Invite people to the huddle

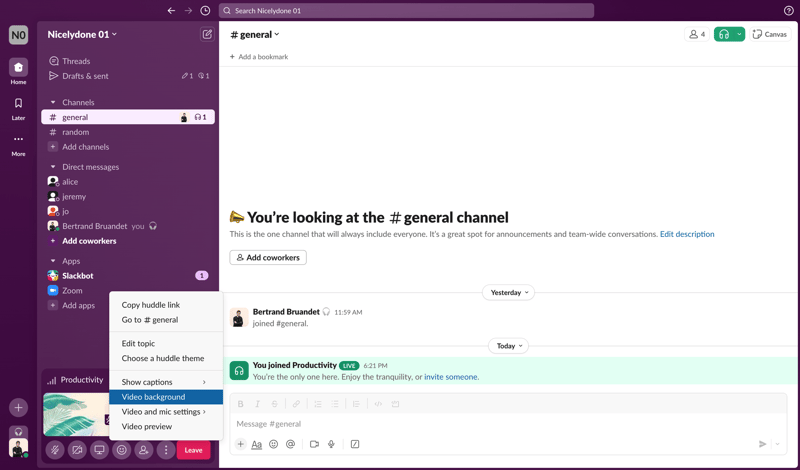pos(143,450)
